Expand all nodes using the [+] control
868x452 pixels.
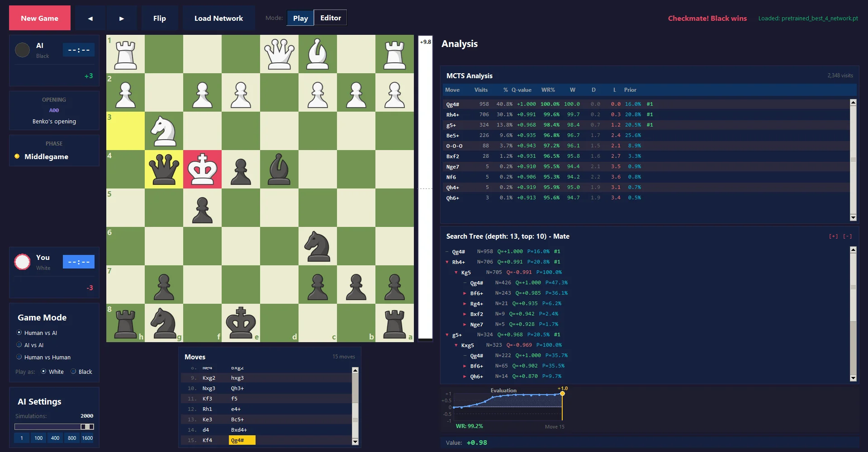(x=834, y=236)
